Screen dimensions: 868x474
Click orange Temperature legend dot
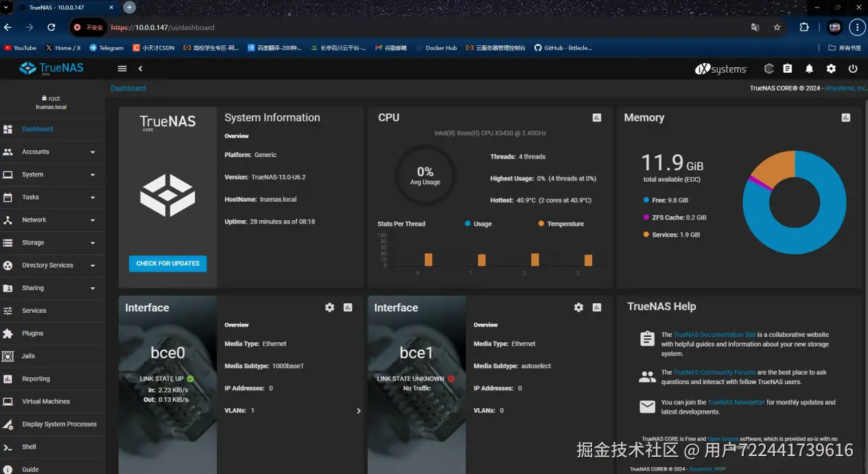(x=541, y=224)
